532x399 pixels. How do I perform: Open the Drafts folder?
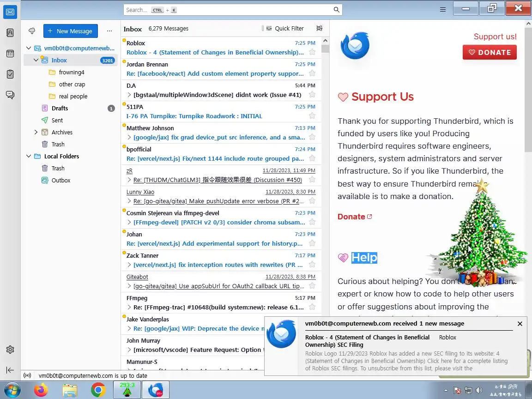click(x=71, y=108)
